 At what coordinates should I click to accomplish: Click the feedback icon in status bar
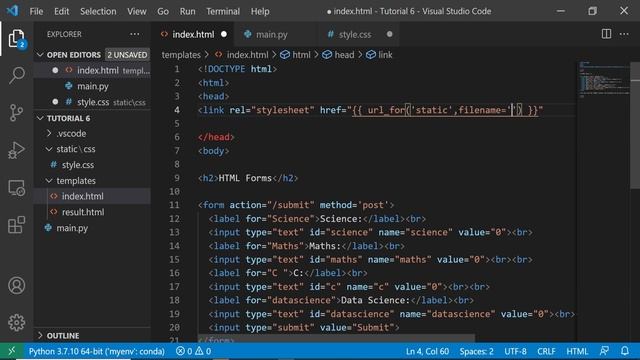point(604,351)
